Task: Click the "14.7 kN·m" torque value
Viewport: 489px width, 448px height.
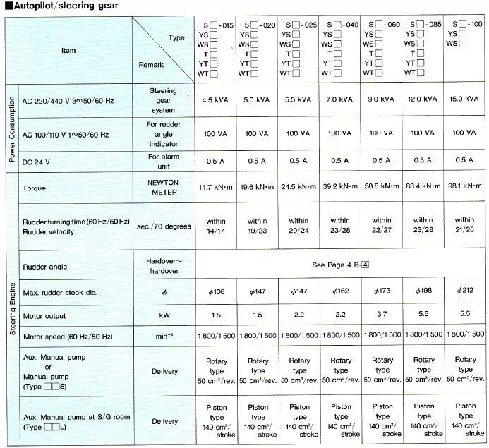Action: coord(215,188)
